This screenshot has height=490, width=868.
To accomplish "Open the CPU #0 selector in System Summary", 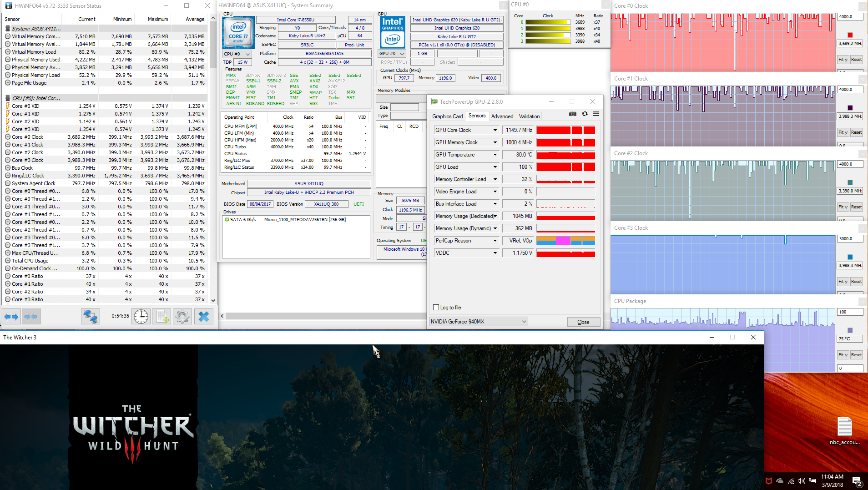I will [237, 54].
